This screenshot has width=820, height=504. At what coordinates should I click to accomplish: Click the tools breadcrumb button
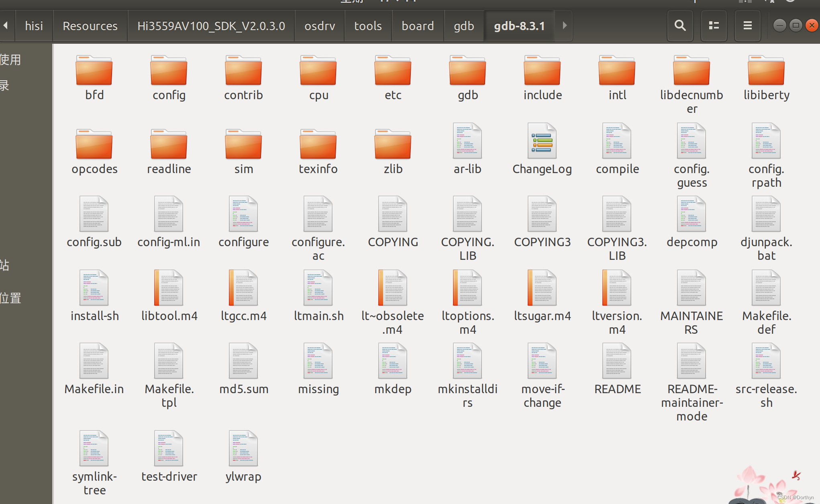pyautogui.click(x=367, y=26)
